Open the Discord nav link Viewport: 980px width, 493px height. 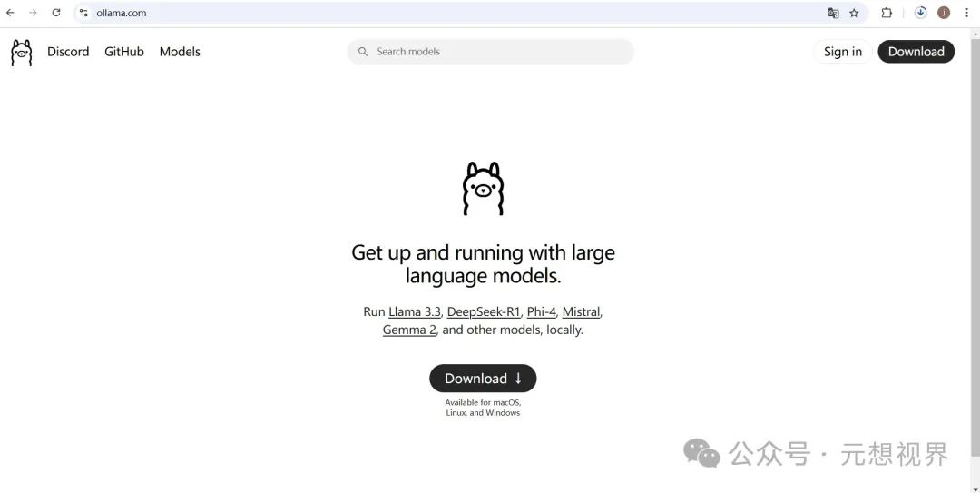[x=68, y=52]
